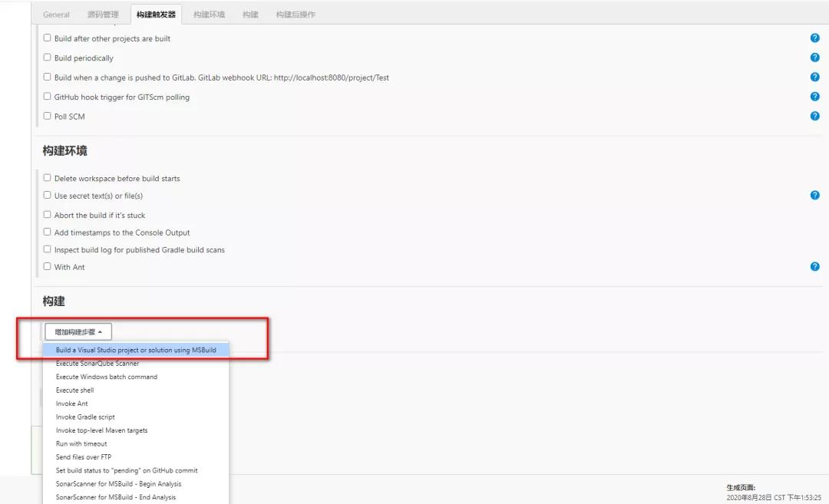Click help icon beside GitLab webhook option

click(x=814, y=77)
